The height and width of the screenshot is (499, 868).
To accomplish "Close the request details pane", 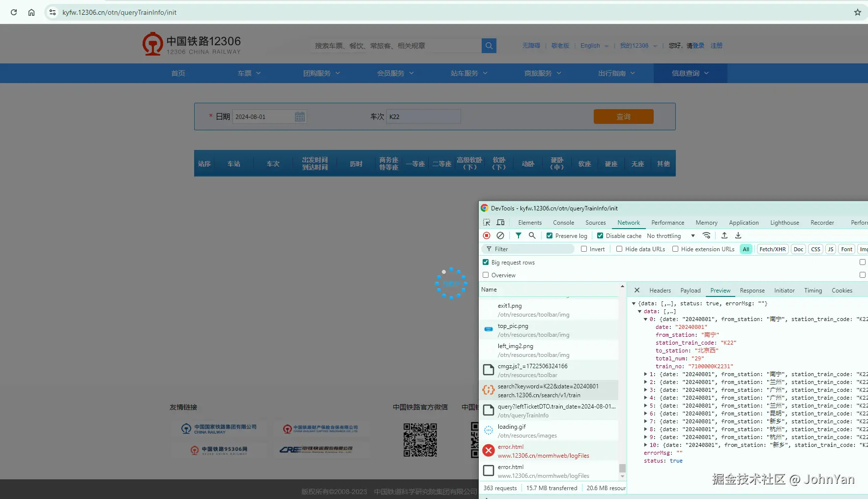I will tap(637, 290).
